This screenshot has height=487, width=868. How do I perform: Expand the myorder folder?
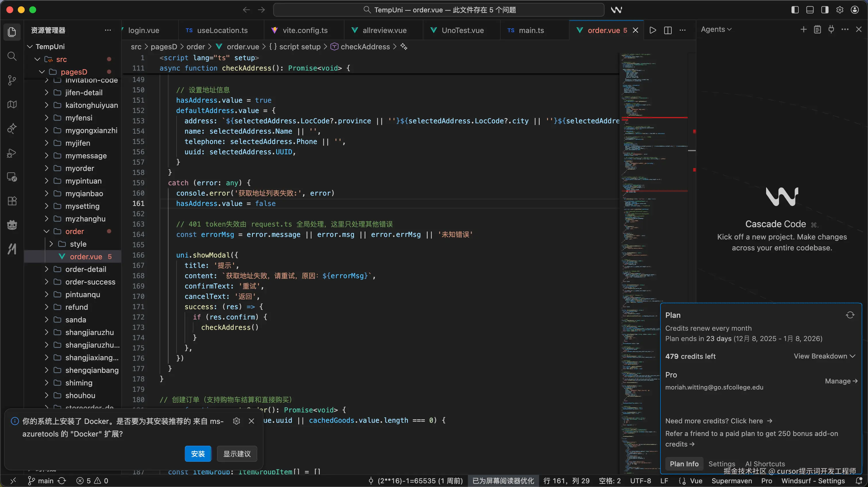80,168
